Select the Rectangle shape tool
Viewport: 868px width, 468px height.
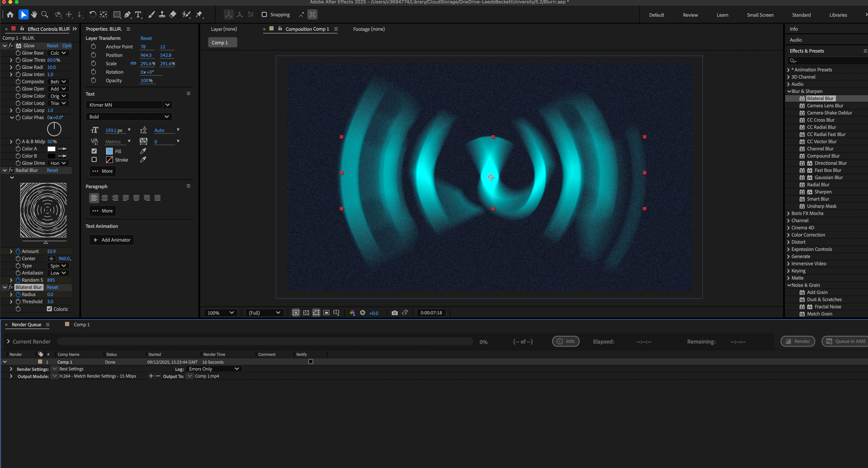[117, 15]
